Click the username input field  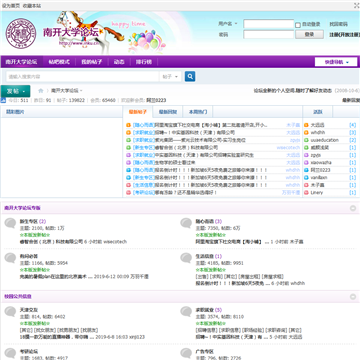[x=269, y=24]
